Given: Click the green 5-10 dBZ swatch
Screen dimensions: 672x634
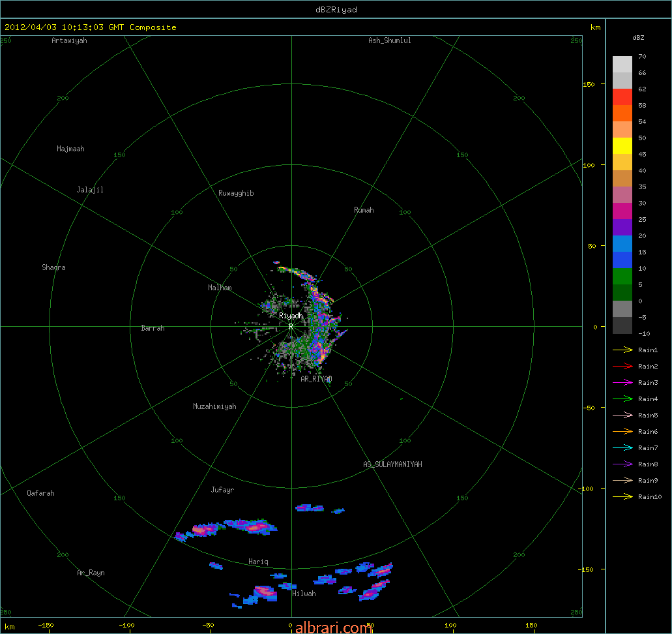Looking at the screenshot, I should (x=622, y=277).
